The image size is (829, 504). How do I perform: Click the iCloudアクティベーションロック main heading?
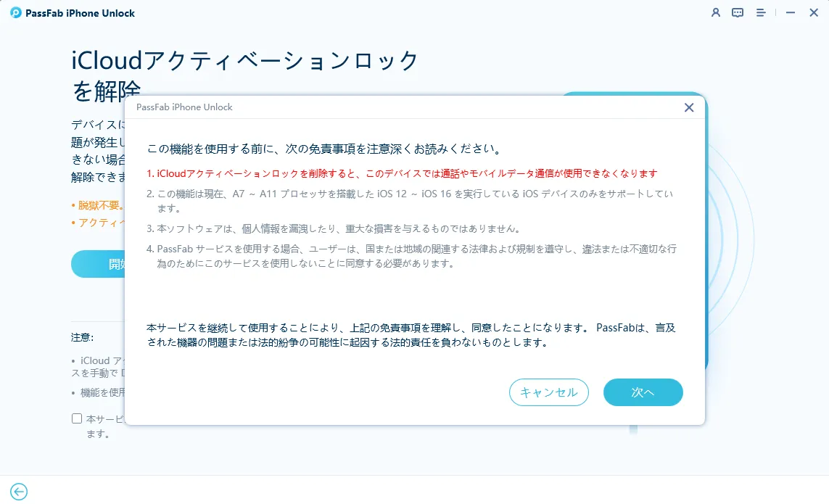coord(245,75)
